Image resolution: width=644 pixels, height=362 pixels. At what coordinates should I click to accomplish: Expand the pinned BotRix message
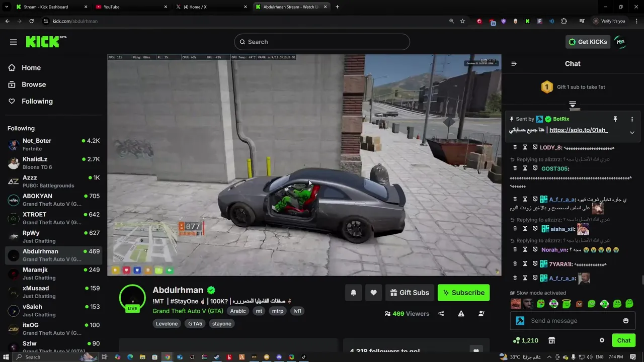[632, 133]
